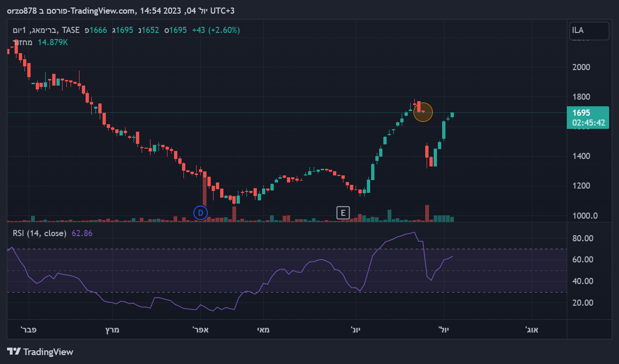Click the E earnings marker
619x364 pixels.
pos(343,213)
